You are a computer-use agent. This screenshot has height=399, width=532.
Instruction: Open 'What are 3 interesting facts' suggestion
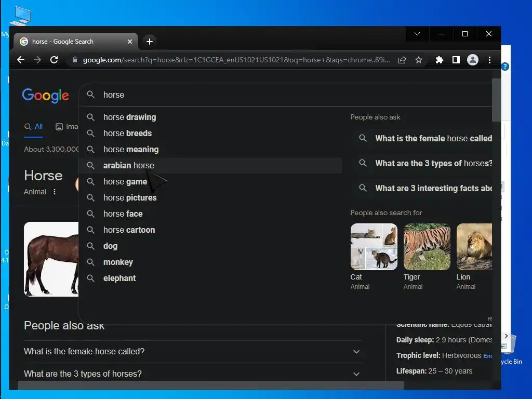pos(422,188)
